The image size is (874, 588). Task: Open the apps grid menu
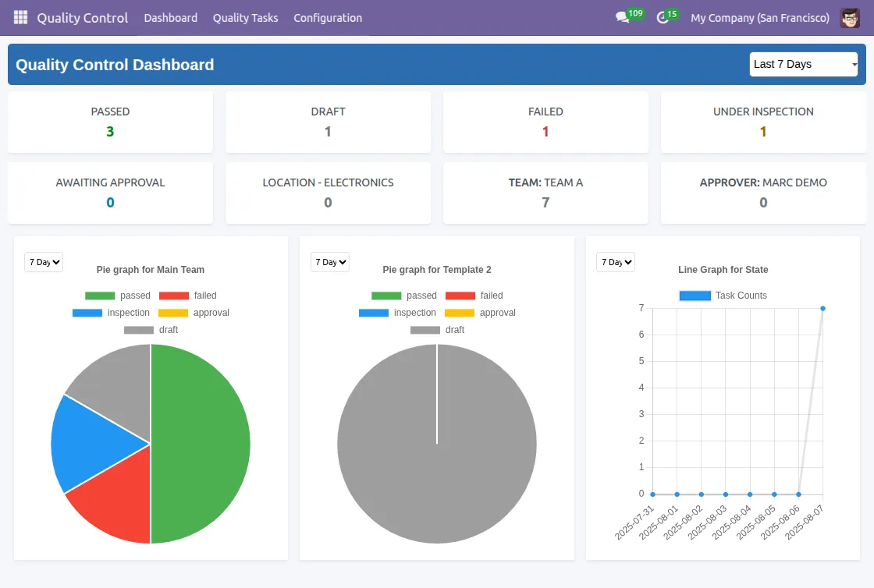point(20,17)
